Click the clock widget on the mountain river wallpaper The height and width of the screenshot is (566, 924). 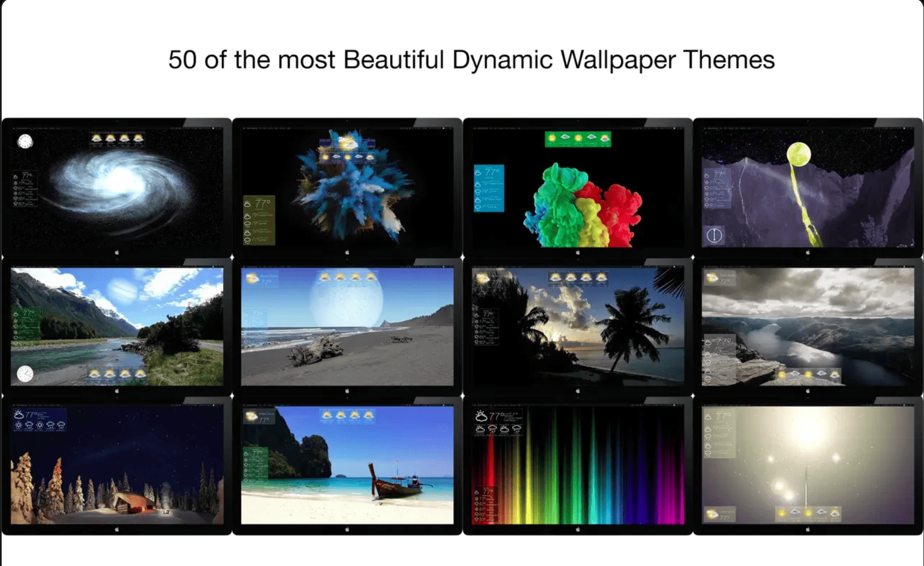[25, 373]
